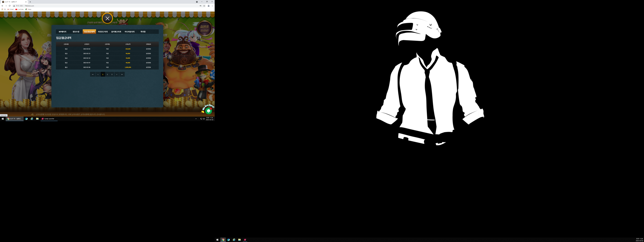Open the 이벤트 EVENT badge
The width and height of the screenshot is (644, 242).
(204, 28)
